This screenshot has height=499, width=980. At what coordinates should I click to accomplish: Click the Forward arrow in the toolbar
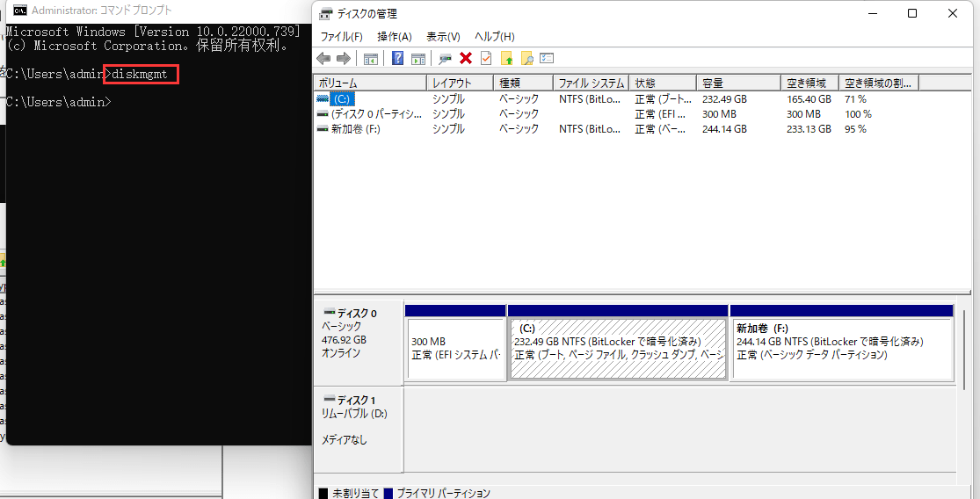343,59
